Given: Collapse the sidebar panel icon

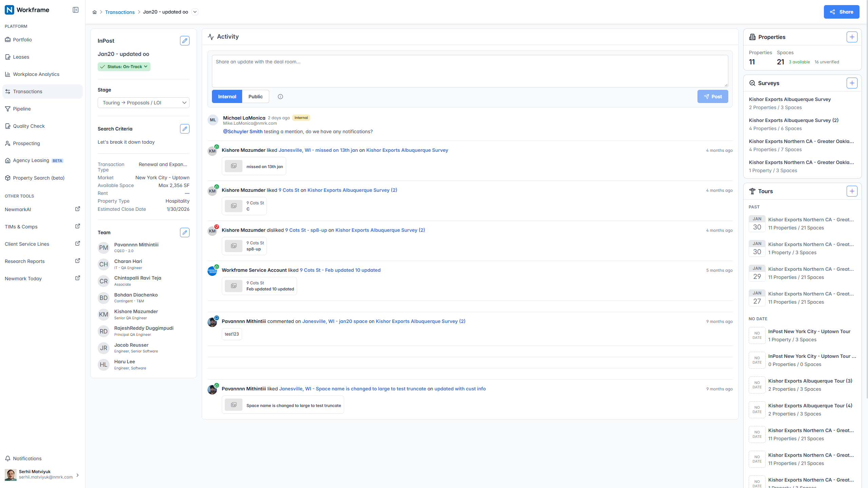Looking at the screenshot, I should (76, 10).
